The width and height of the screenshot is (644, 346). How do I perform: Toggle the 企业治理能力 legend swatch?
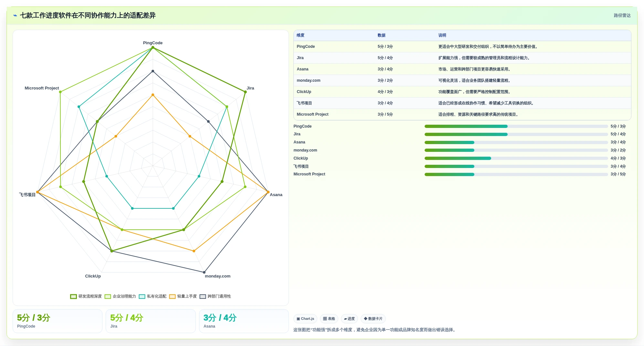[x=108, y=297]
